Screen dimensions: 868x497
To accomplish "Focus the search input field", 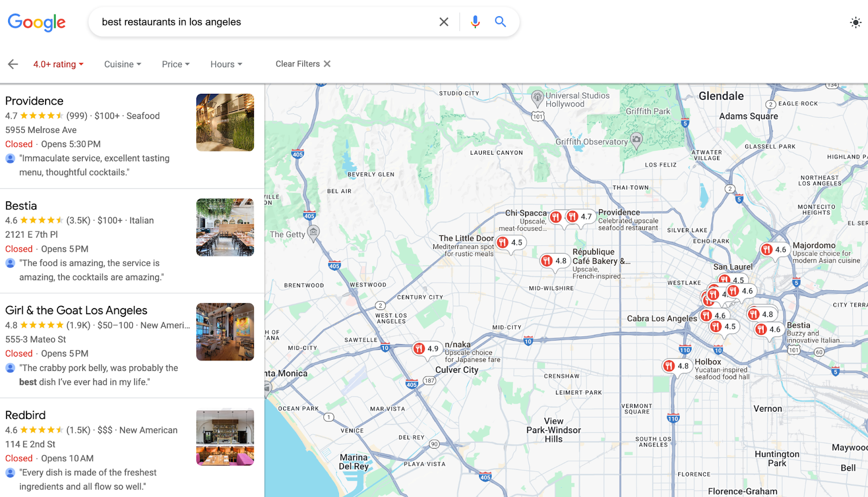I will click(266, 22).
